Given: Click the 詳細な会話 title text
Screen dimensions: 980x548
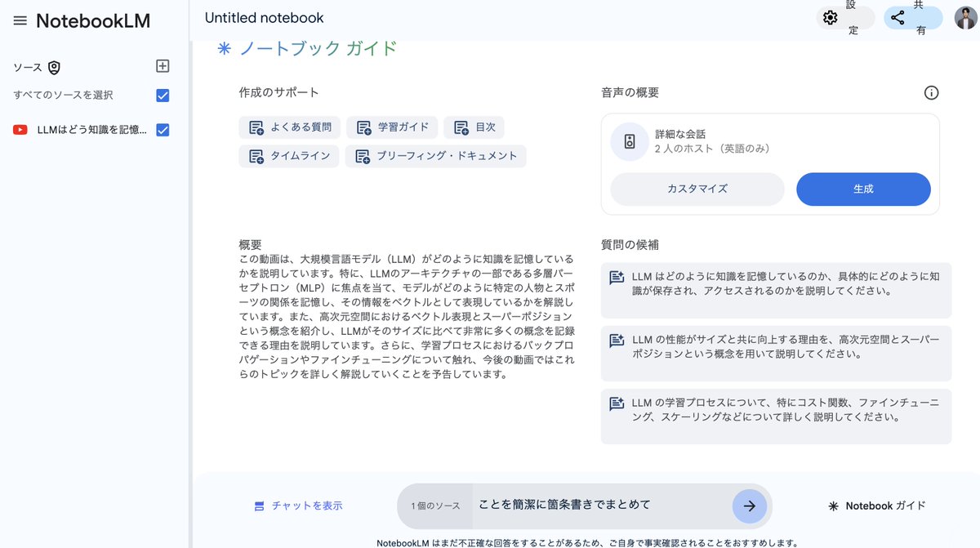Looking at the screenshot, I should [679, 134].
